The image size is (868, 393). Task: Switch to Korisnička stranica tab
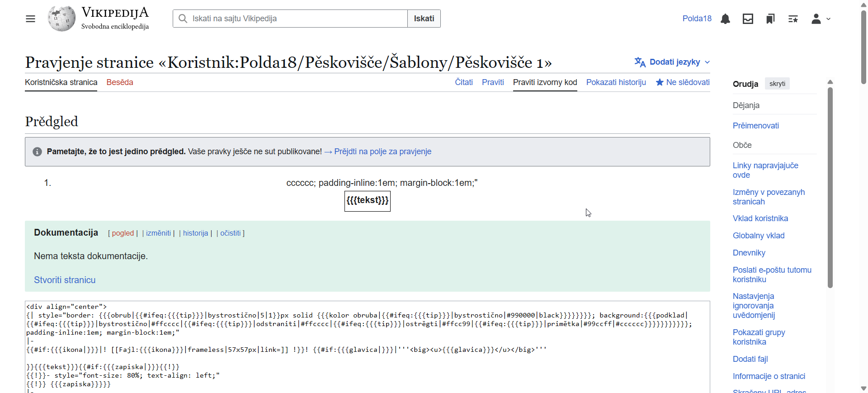tap(61, 82)
